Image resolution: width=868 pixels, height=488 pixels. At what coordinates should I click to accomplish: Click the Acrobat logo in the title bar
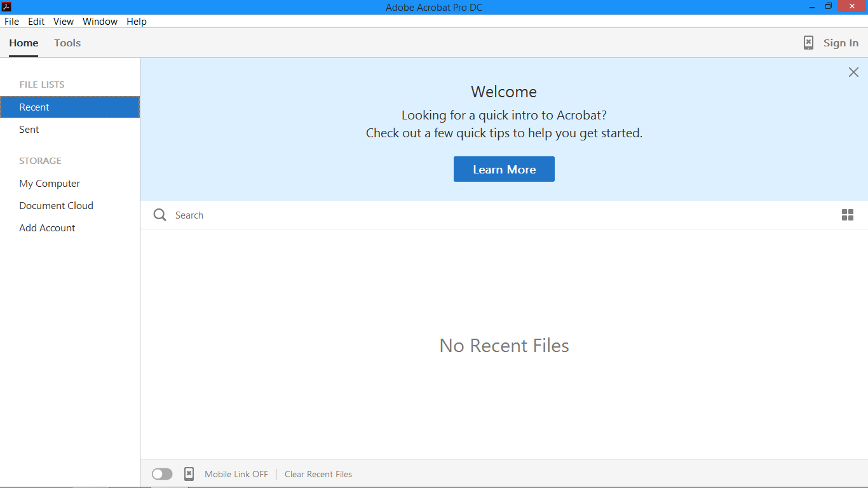(x=6, y=6)
